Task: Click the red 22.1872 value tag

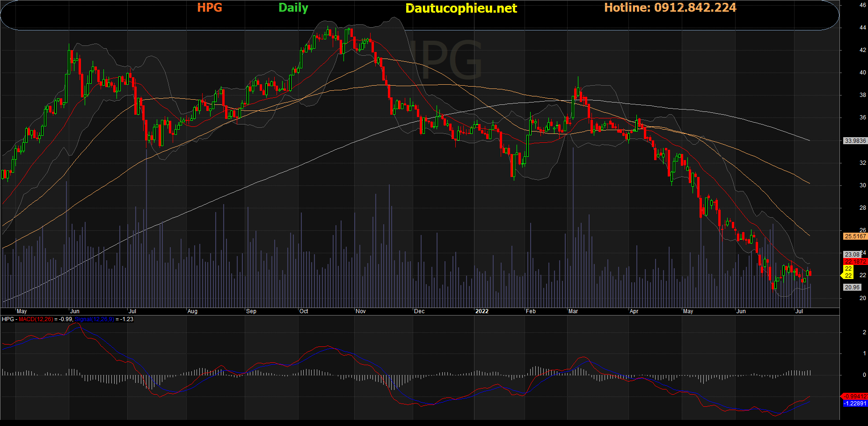Action: click(855, 261)
